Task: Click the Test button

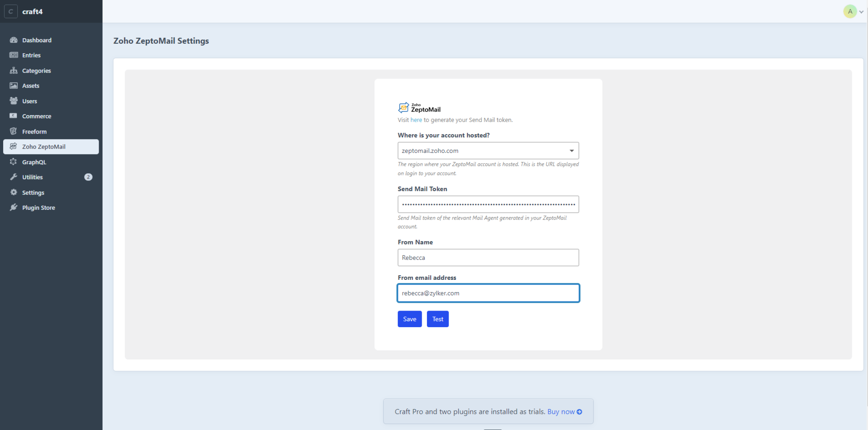Action: click(438, 319)
